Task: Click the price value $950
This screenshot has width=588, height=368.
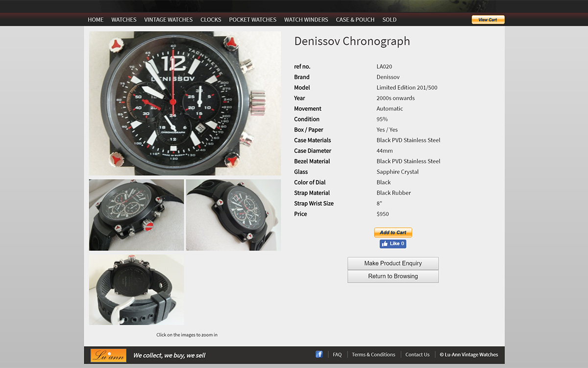Action: point(383,214)
